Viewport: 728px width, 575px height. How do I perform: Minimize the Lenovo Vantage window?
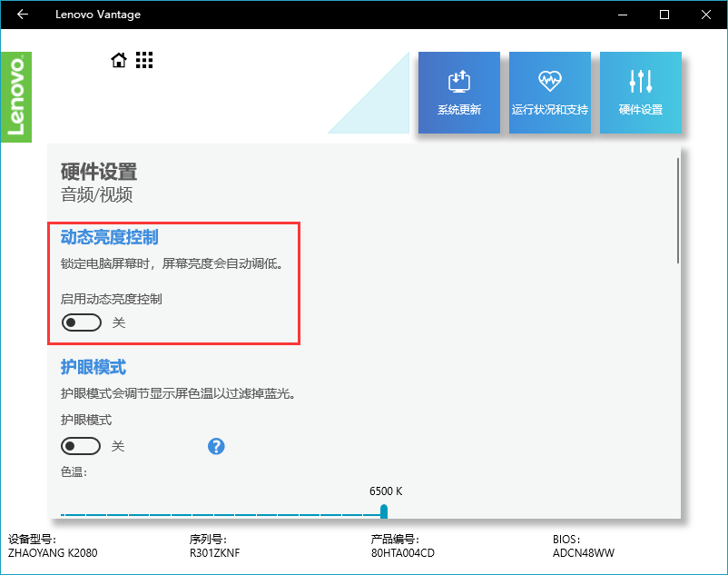click(x=623, y=15)
